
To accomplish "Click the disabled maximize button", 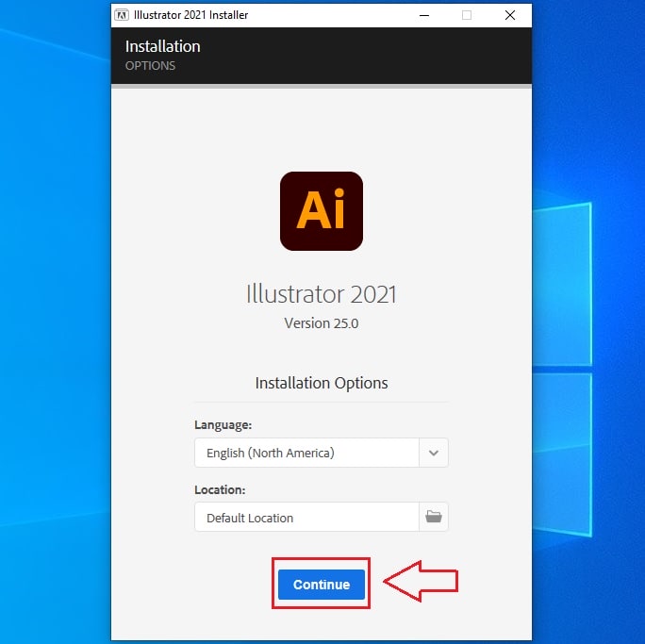I will 467,15.
